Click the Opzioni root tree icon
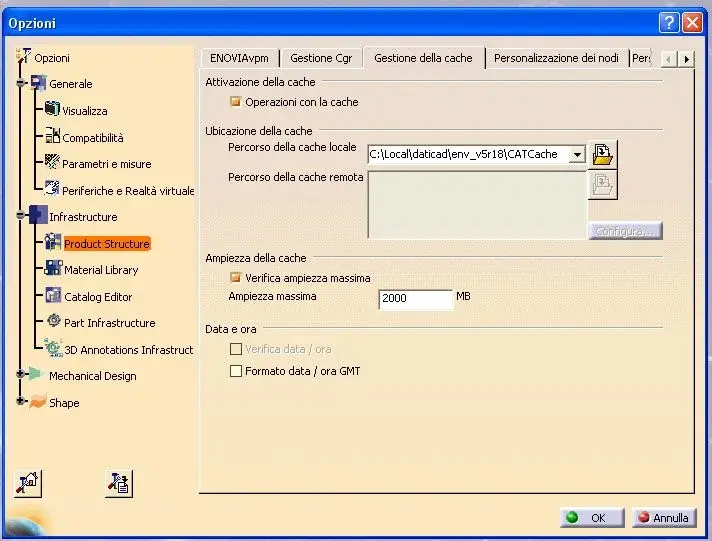The width and height of the screenshot is (712, 541). (23, 56)
